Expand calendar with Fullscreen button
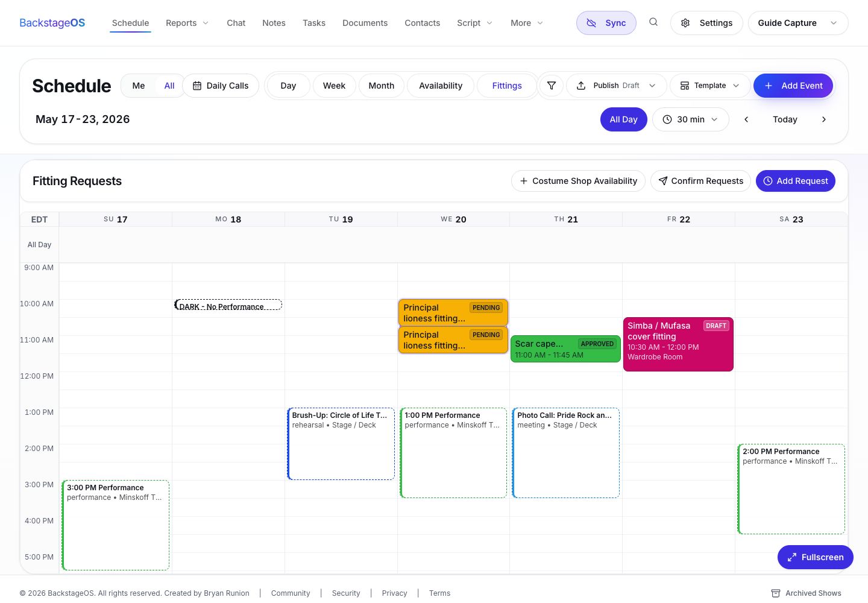Image resolution: width=868 pixels, height=603 pixels. 816,557
